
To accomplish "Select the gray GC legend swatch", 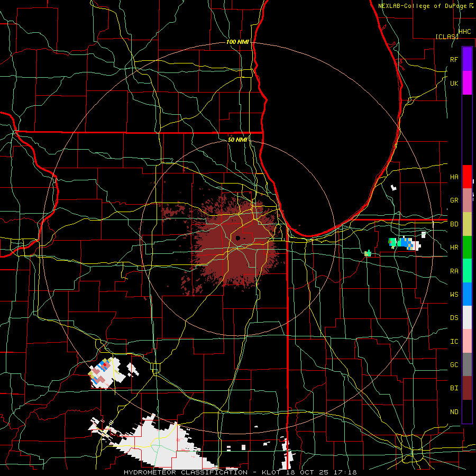I will (x=467, y=364).
